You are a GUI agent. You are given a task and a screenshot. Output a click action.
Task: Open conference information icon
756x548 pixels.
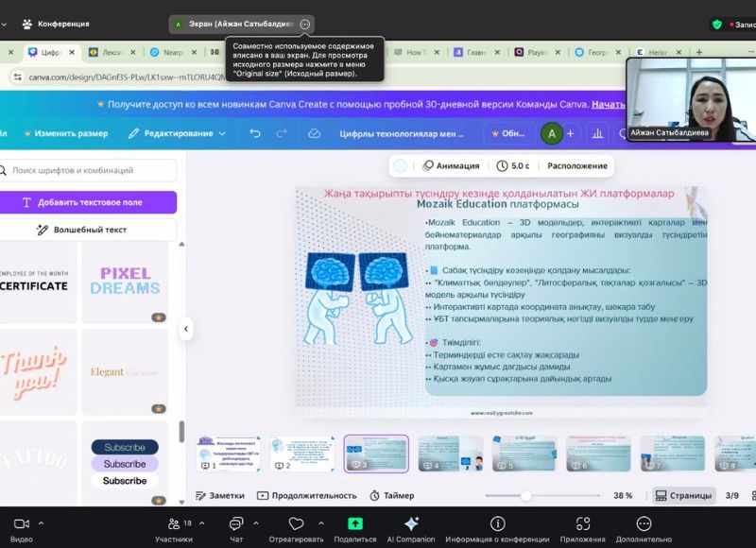coord(498,529)
